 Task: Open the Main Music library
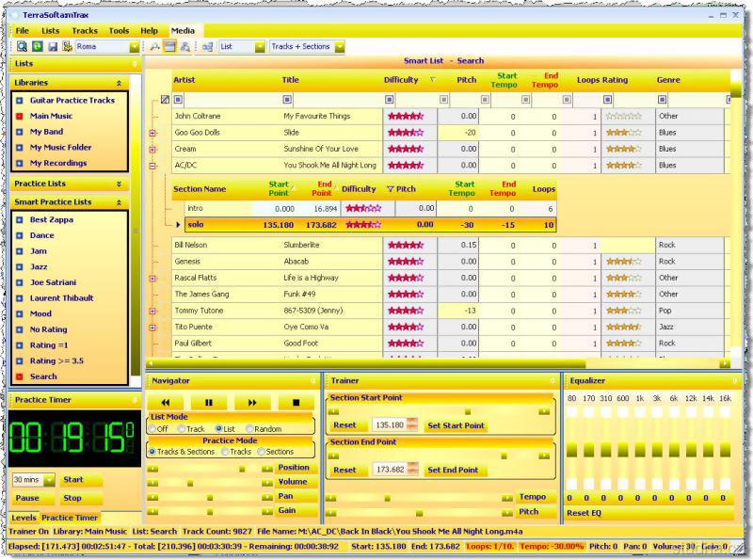(x=51, y=116)
